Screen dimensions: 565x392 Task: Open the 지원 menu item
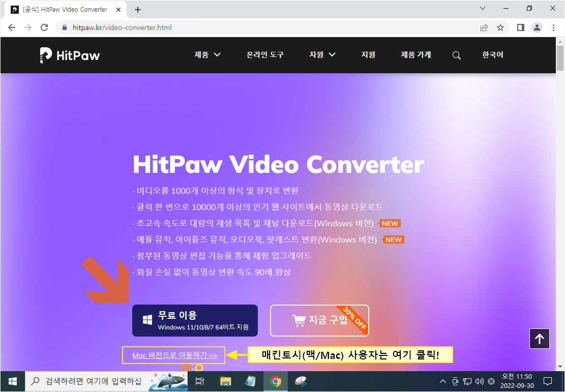368,55
